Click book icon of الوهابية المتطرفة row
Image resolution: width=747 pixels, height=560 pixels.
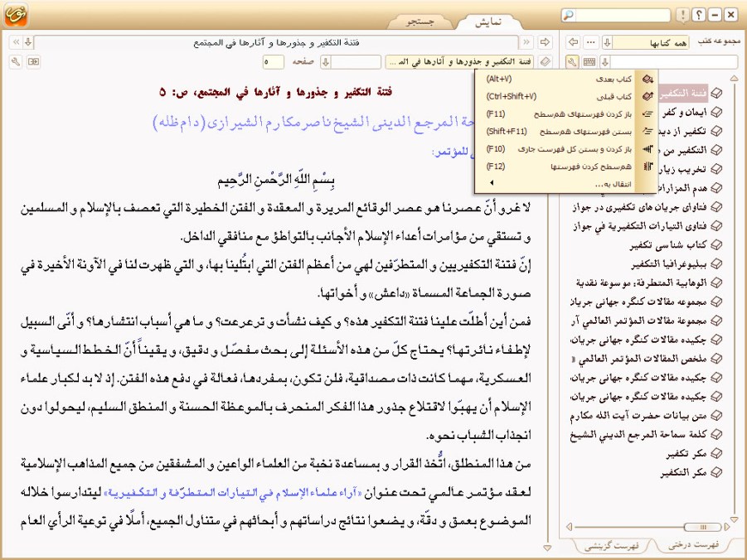coord(716,282)
